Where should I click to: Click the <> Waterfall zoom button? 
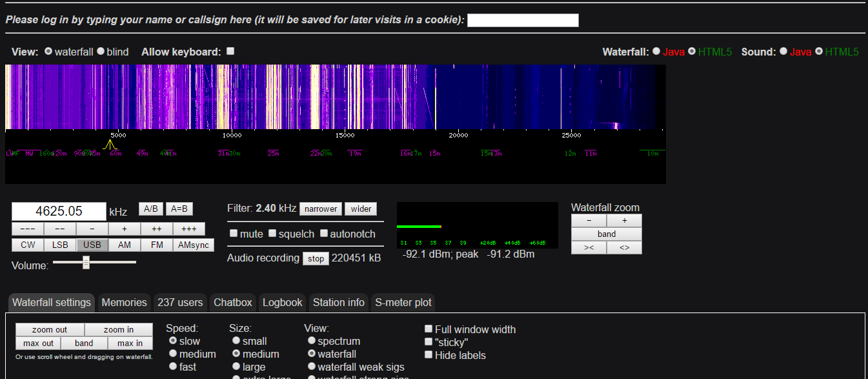click(624, 247)
